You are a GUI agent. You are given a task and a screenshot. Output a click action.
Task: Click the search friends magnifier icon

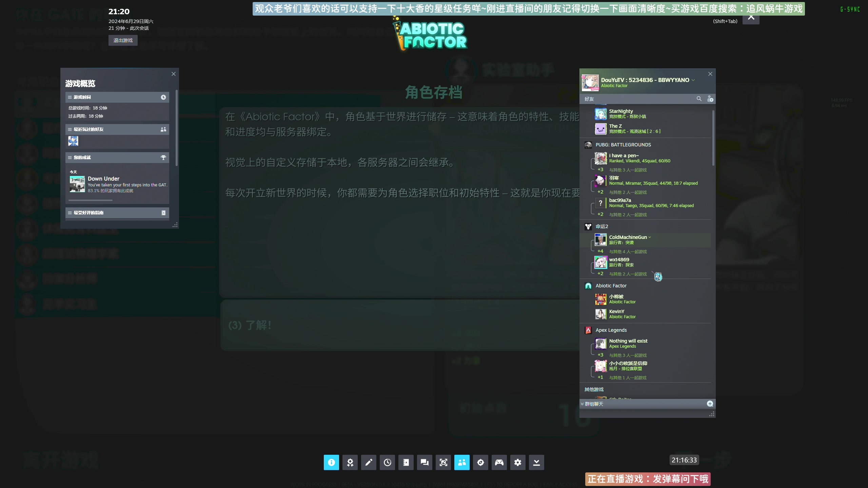(x=699, y=99)
